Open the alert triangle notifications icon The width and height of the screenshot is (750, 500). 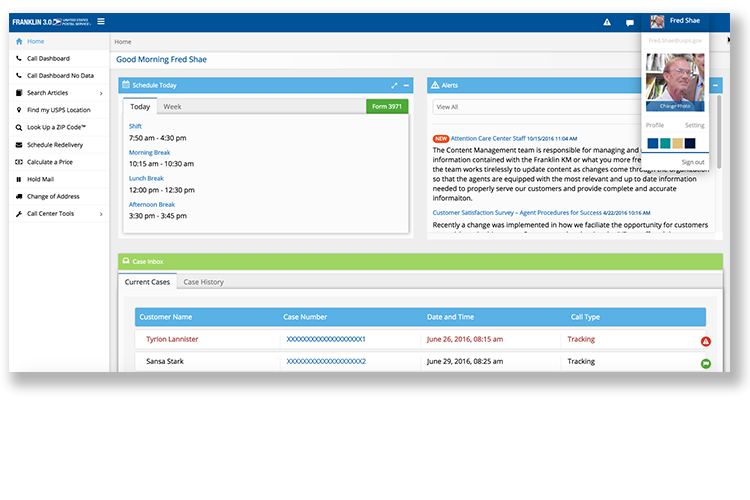[607, 22]
